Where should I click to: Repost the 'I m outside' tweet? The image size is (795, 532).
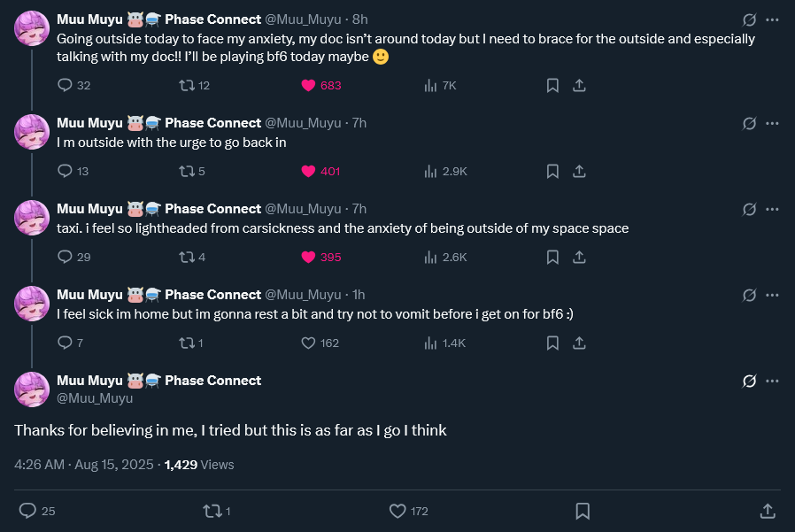coord(187,172)
